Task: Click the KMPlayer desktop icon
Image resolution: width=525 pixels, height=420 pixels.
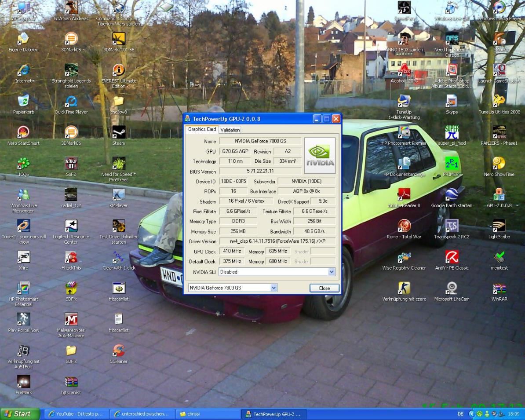Action: [x=119, y=194]
